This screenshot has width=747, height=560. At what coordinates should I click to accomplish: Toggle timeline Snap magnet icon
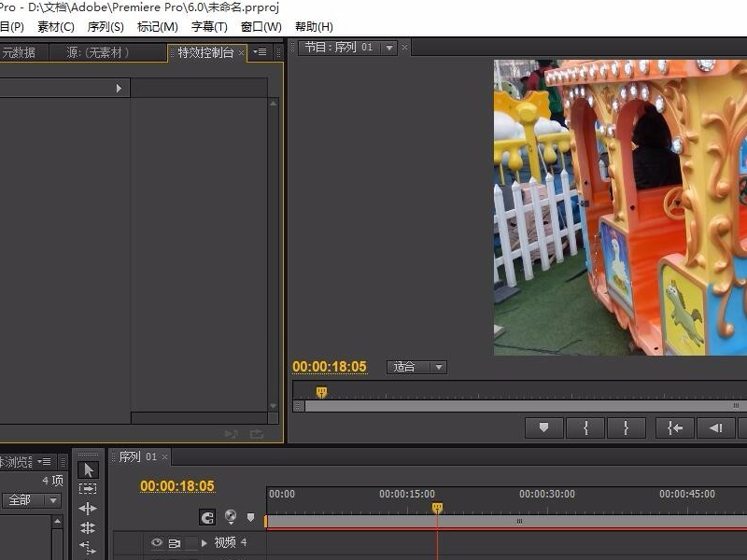pos(207,517)
